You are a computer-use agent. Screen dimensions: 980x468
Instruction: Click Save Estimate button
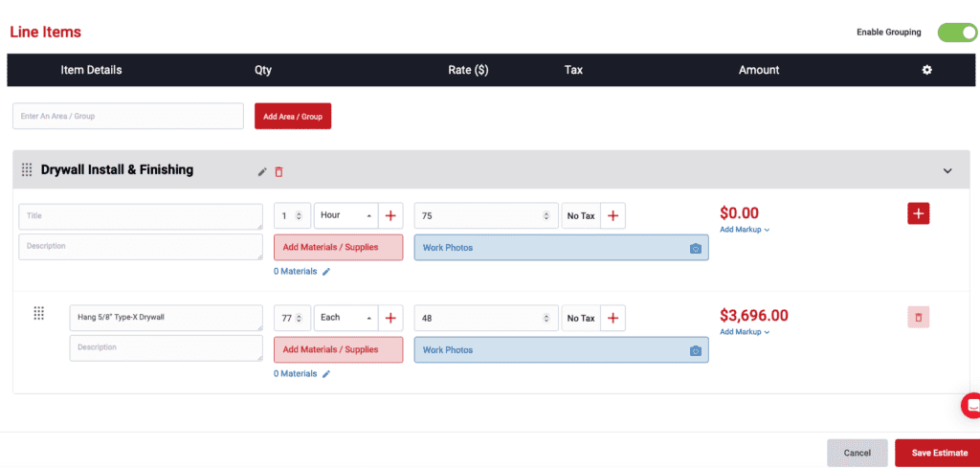point(937,453)
